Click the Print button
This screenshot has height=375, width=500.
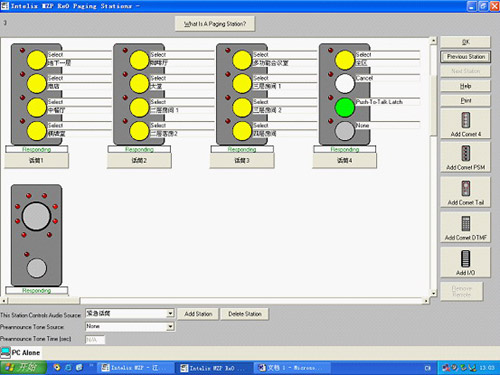(466, 101)
